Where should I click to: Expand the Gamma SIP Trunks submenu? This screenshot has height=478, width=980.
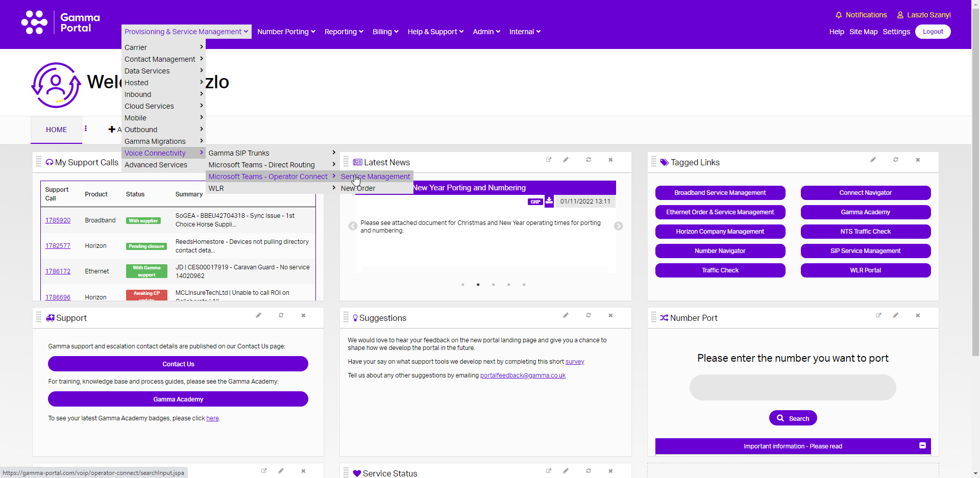[x=272, y=153]
